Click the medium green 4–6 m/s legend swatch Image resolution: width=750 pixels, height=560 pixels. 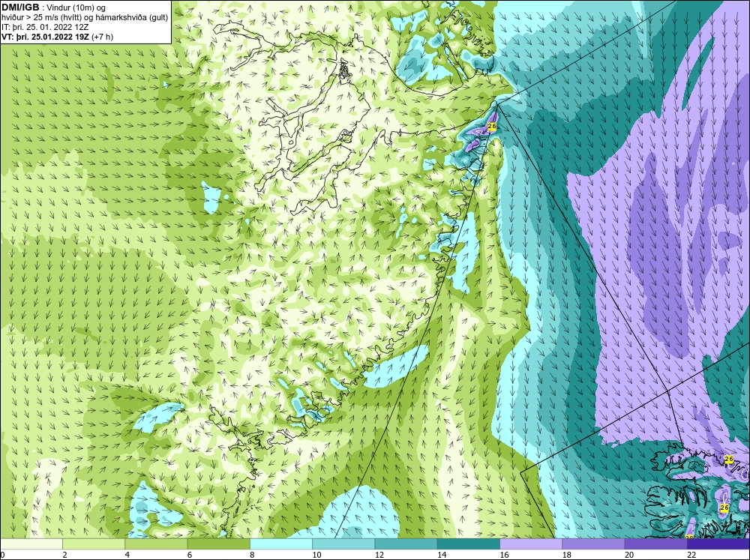pyautogui.click(x=157, y=544)
